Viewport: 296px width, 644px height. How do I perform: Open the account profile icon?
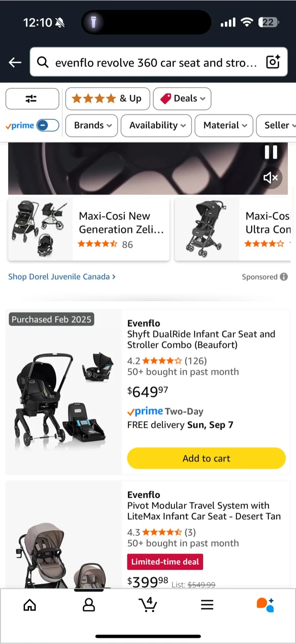pyautogui.click(x=89, y=605)
